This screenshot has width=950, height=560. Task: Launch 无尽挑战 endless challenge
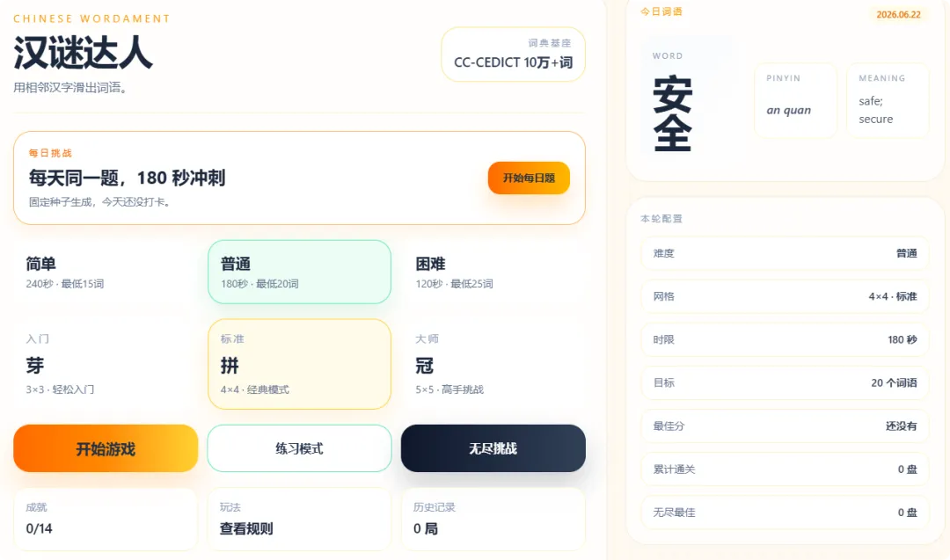(493, 448)
